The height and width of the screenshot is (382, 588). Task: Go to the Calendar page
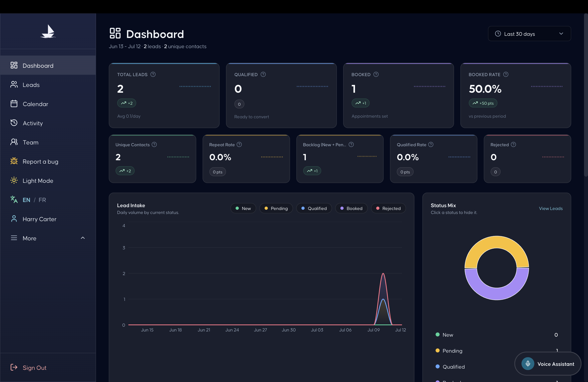pyautogui.click(x=48, y=104)
